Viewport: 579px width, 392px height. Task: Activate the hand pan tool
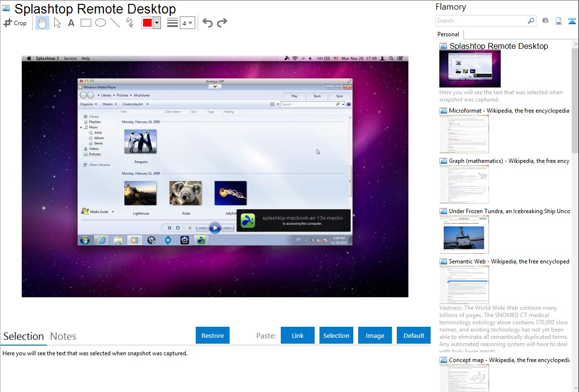click(x=42, y=23)
